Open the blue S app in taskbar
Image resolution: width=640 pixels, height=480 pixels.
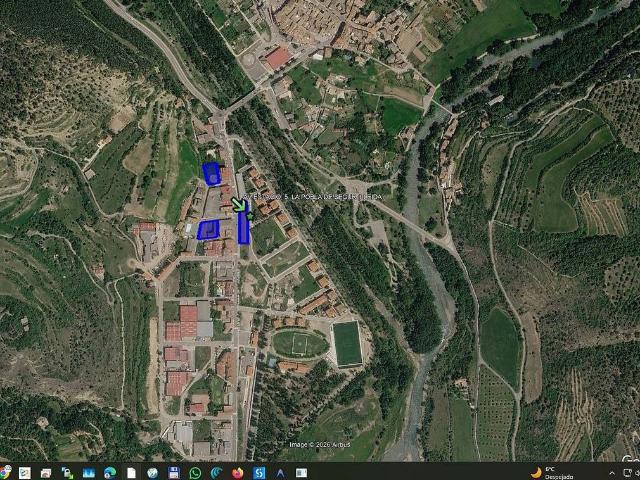pyautogui.click(x=259, y=473)
